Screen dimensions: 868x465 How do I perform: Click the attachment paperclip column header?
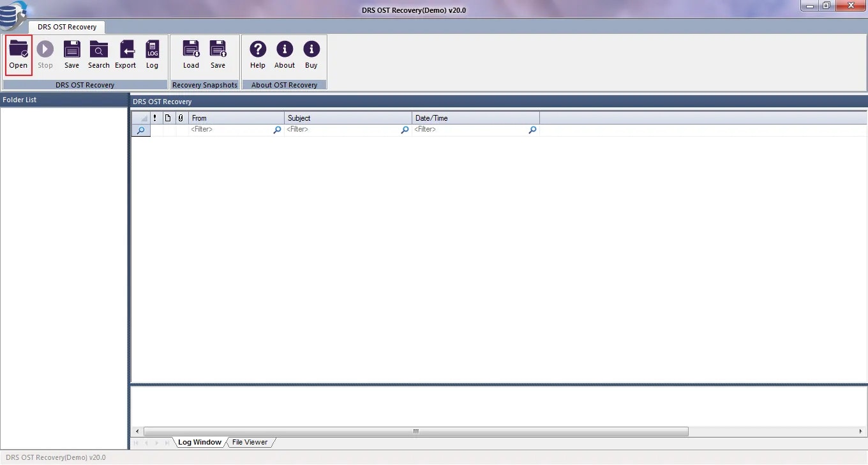click(x=181, y=118)
